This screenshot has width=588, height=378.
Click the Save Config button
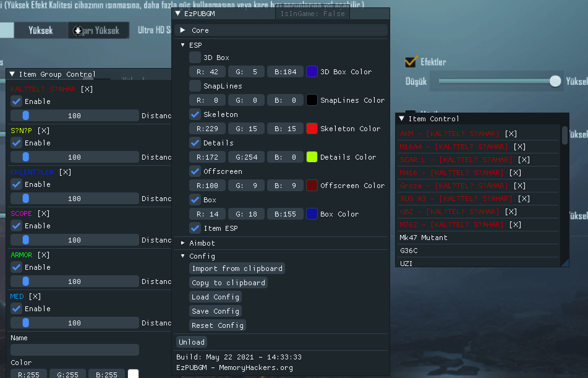click(x=215, y=311)
